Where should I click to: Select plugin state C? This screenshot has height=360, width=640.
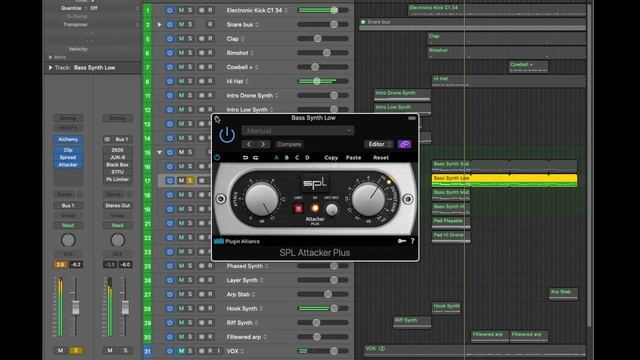click(x=297, y=158)
